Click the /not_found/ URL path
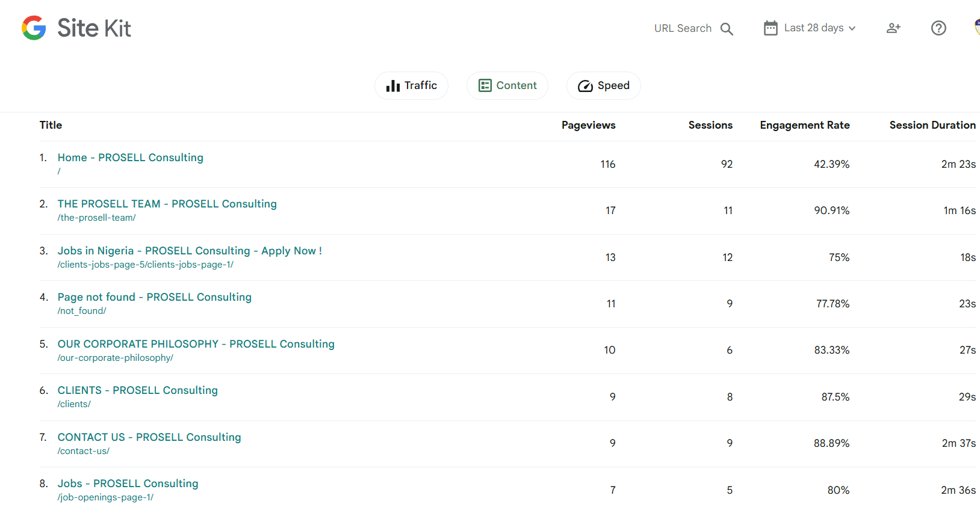 [82, 311]
